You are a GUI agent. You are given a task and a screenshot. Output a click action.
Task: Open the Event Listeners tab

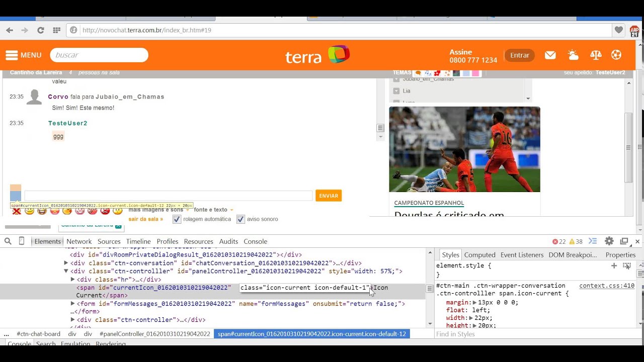522,255
